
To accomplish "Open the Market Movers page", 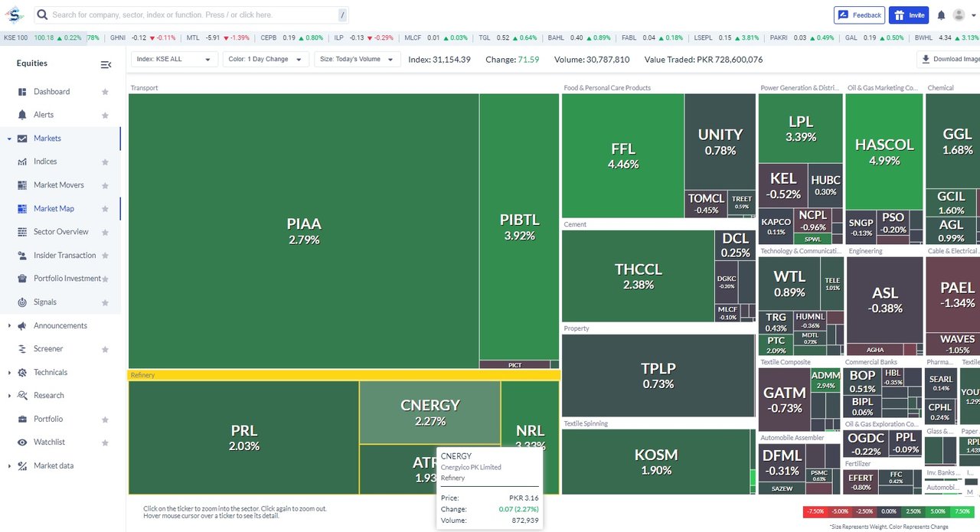I will coord(60,185).
